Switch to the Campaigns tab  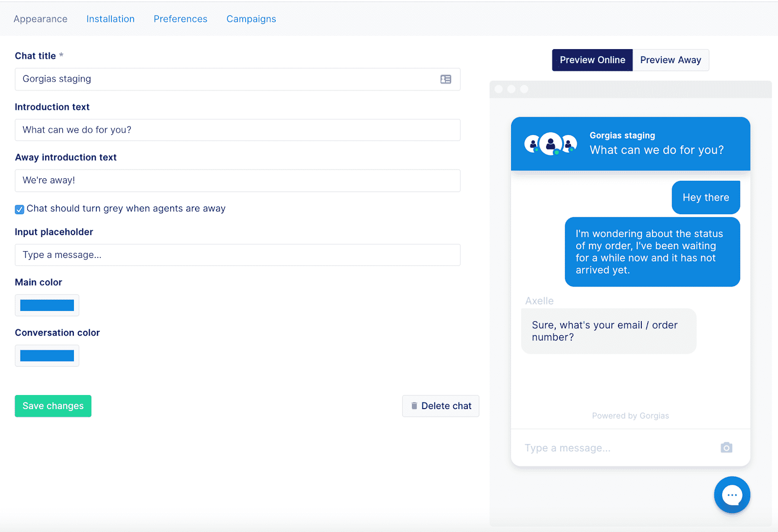251,19
